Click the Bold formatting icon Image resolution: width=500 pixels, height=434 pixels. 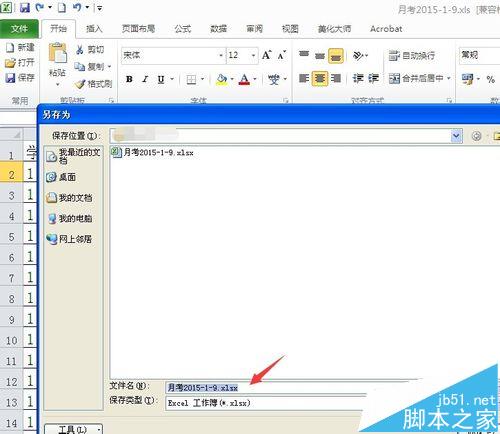tap(129, 79)
